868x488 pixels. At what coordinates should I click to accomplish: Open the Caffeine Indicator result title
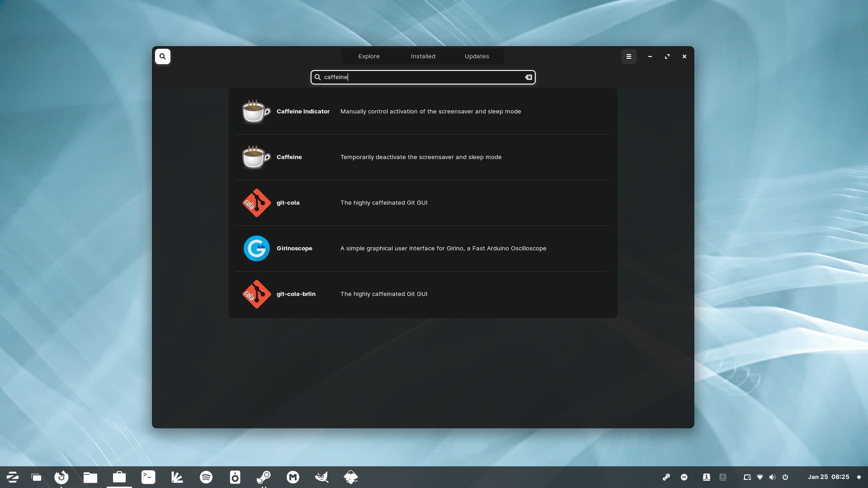(x=303, y=112)
